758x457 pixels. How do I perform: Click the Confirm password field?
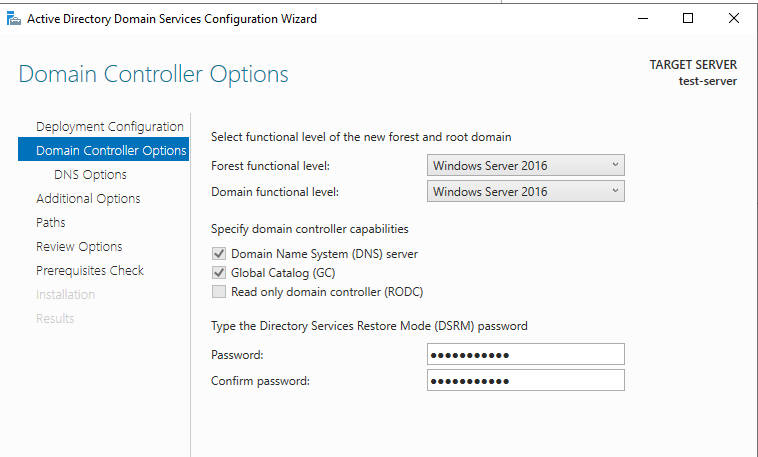(x=525, y=381)
